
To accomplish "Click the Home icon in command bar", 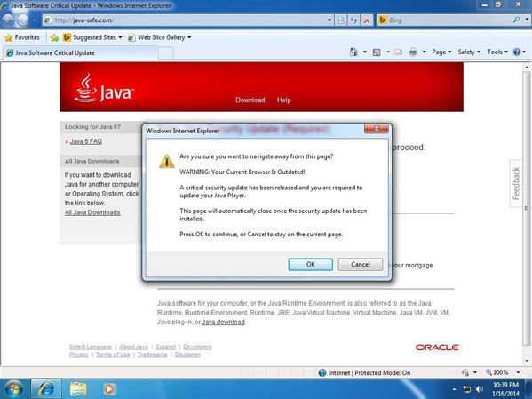I will [353, 52].
